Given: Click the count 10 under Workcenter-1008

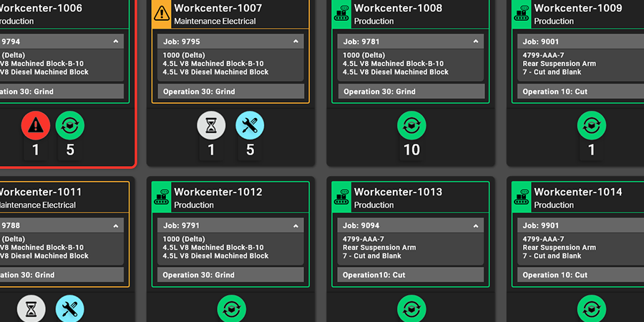Looking at the screenshot, I should pyautogui.click(x=411, y=150).
